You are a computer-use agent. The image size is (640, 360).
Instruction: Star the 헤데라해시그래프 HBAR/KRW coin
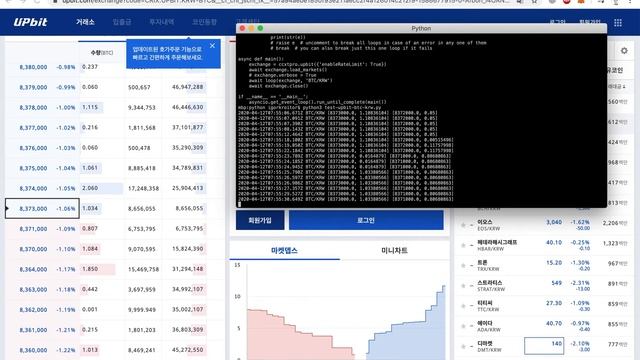(463, 245)
